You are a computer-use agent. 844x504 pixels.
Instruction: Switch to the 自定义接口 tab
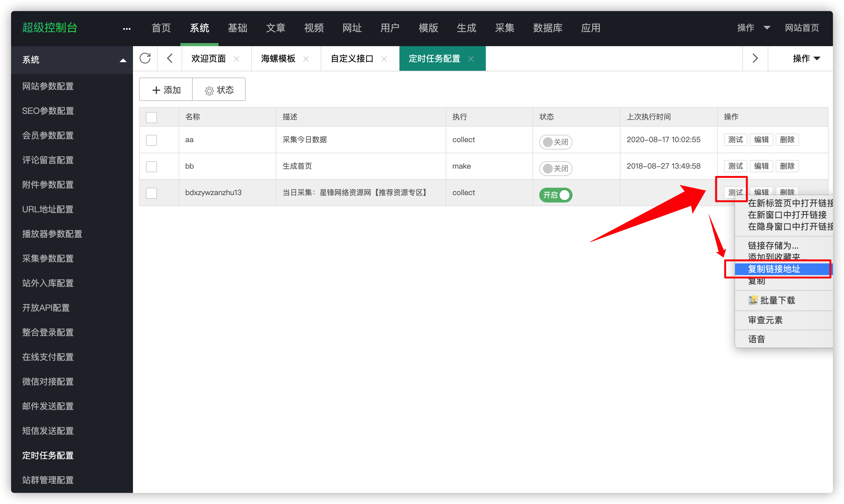coord(352,59)
